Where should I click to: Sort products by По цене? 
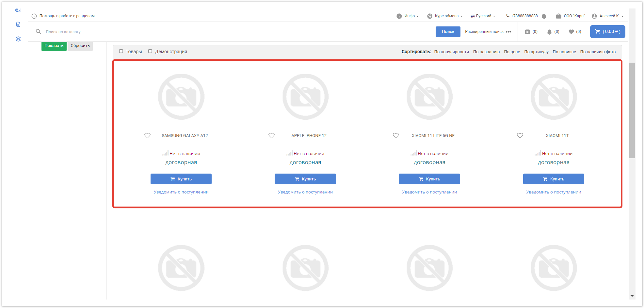pos(512,52)
